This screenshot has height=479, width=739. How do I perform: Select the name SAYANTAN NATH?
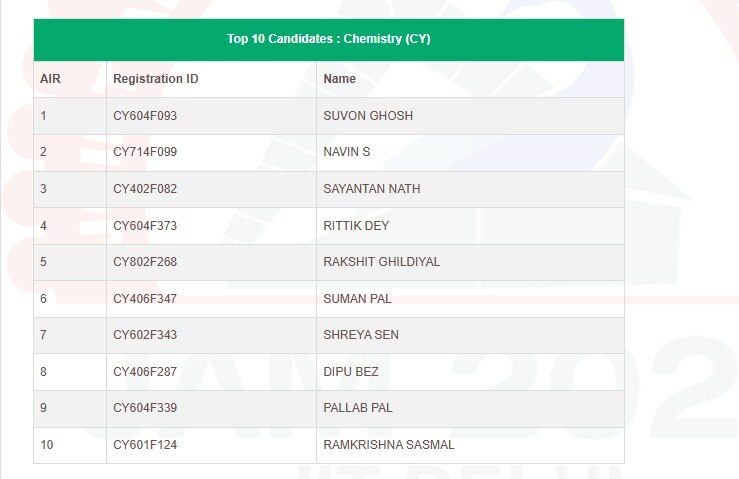372,189
